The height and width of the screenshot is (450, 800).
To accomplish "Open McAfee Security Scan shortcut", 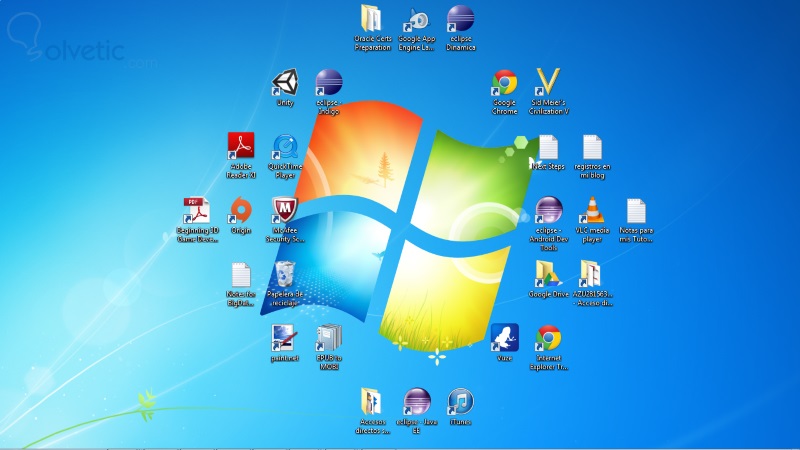I will click(x=285, y=220).
